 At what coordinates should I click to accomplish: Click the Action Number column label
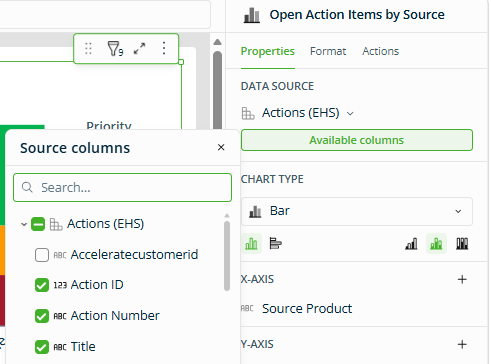pyautogui.click(x=115, y=316)
